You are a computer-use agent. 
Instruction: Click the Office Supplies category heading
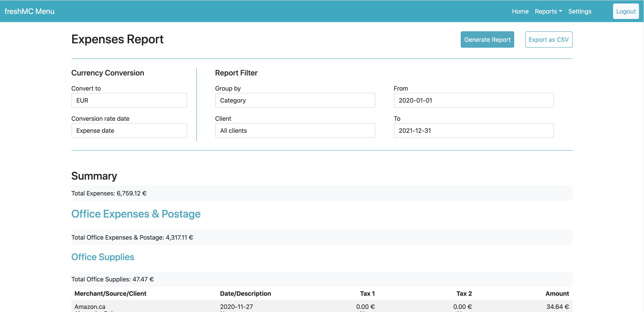102,257
